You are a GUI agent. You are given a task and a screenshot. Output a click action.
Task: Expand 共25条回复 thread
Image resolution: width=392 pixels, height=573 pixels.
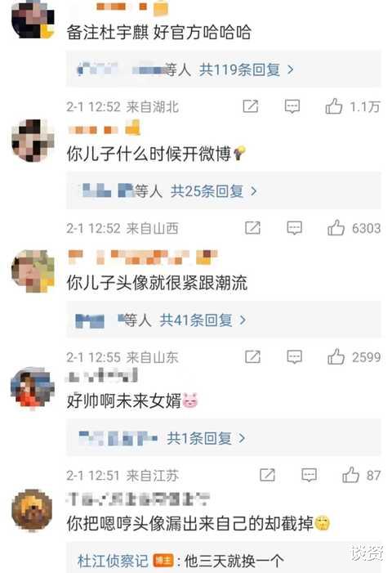tap(214, 190)
